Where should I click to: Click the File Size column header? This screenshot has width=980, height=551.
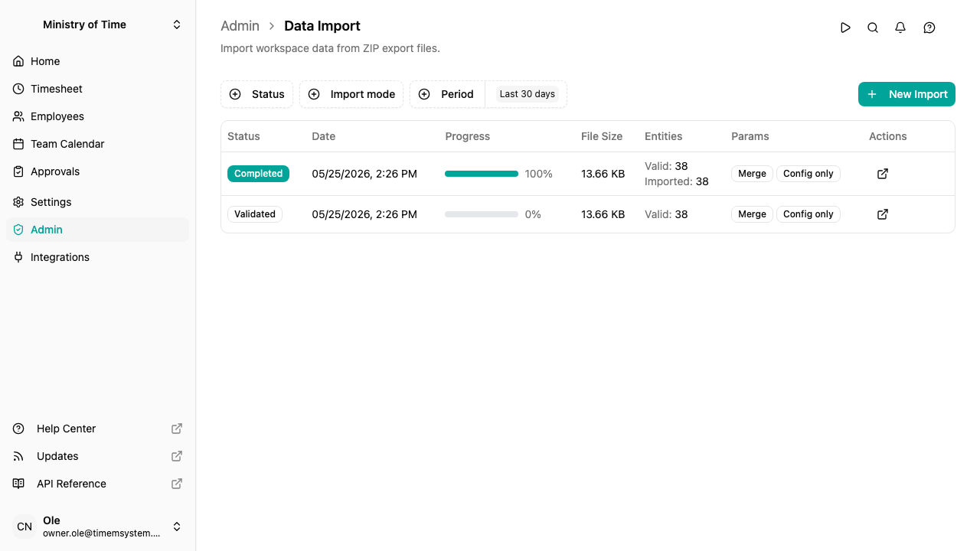click(x=602, y=136)
